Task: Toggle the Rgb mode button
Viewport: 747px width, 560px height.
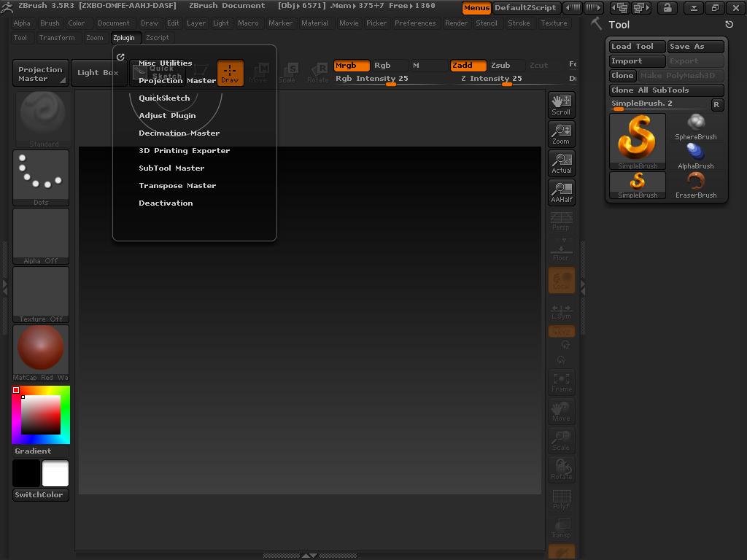Action: click(389, 65)
